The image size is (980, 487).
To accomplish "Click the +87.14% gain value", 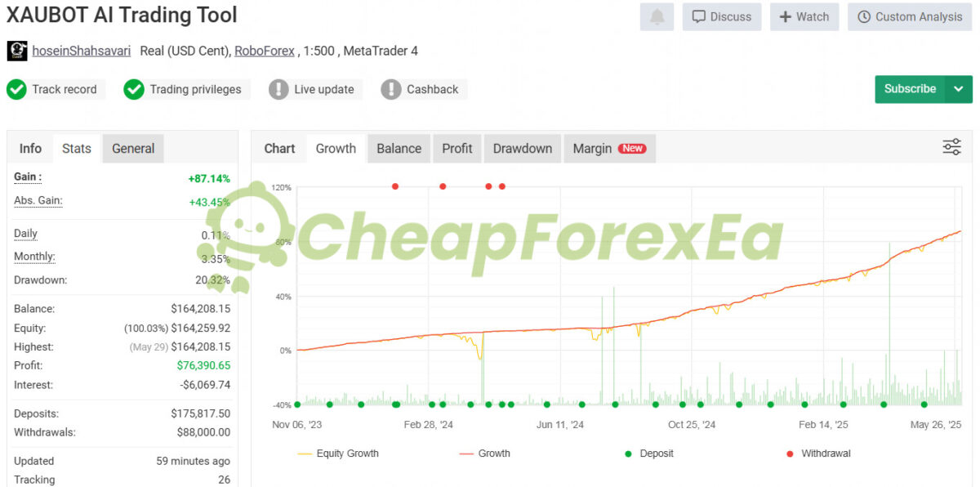I will pyautogui.click(x=209, y=178).
